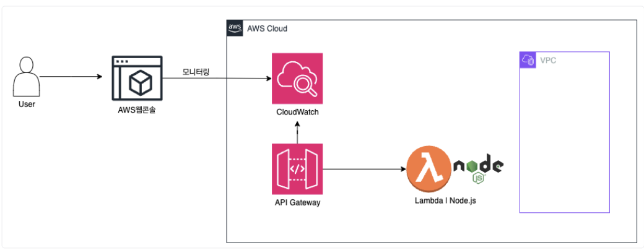
Task: Select the Node.js logo
Action: [478, 169]
